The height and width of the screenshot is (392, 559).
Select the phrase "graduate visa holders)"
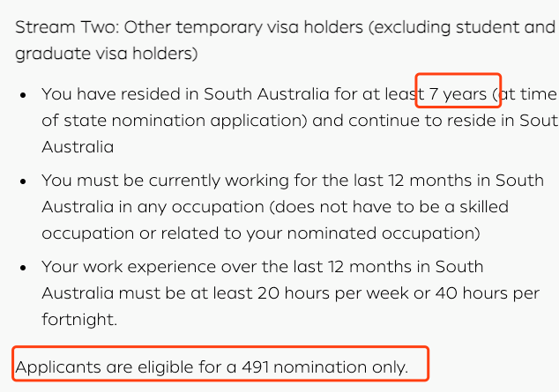point(106,54)
